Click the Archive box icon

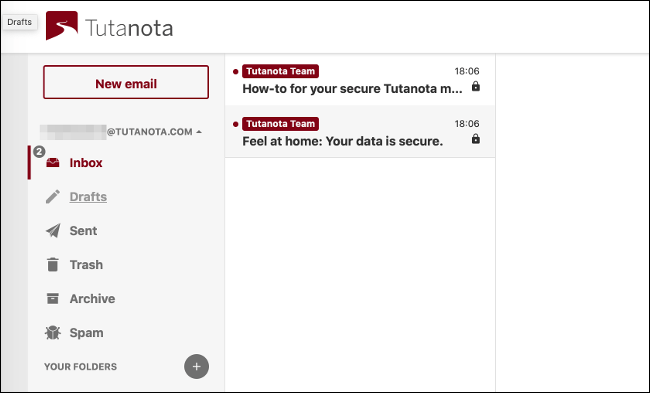click(53, 298)
